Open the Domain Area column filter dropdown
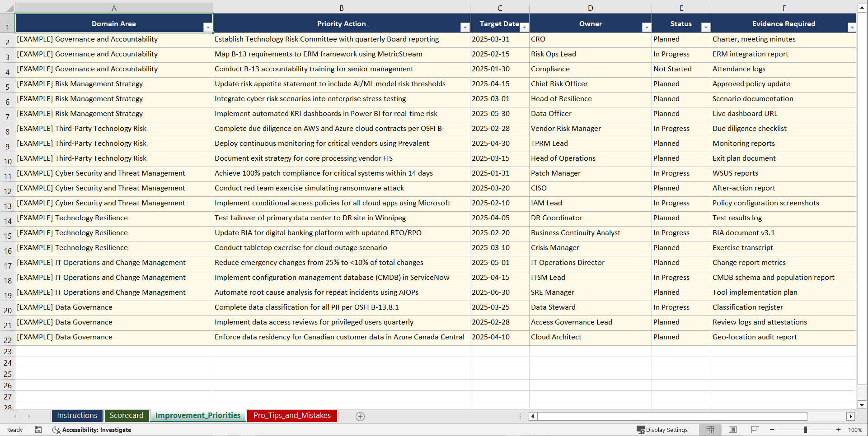868x436 pixels. tap(208, 27)
